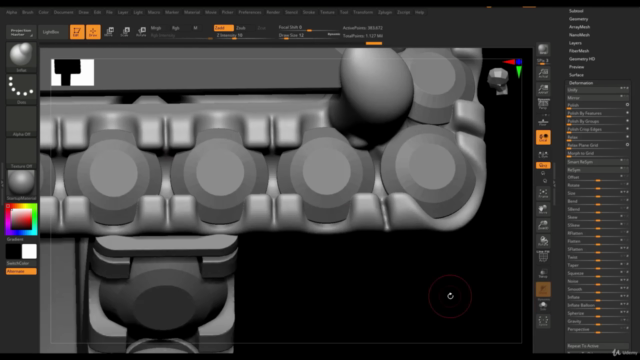This screenshot has width=640, height=360.
Task: Pick a color in the color picker
Action: (x=21, y=219)
